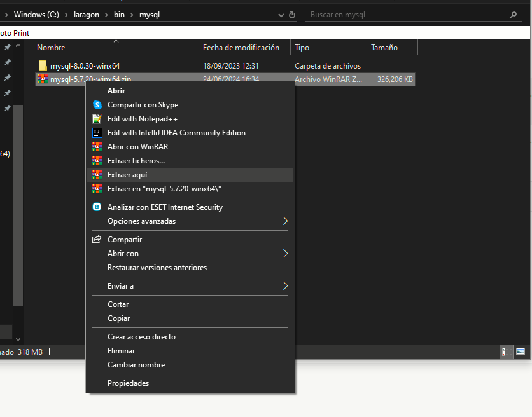The width and height of the screenshot is (532, 417).
Task: Click the ESET Internet Security shield icon
Action: [x=98, y=207]
